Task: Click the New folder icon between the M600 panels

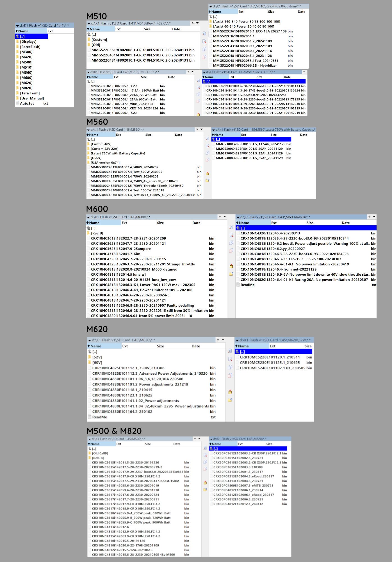Action: pos(231,274)
